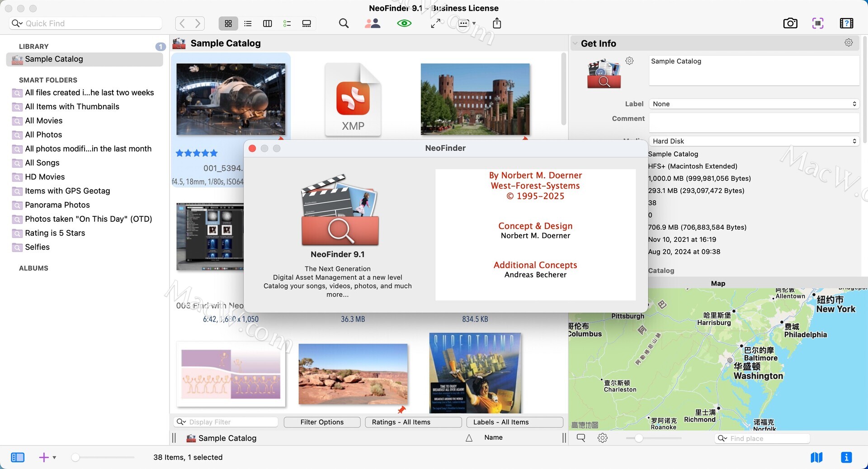The image size is (868, 469).
Task: Click the fullscreen expand arrows icon
Action: click(x=435, y=23)
